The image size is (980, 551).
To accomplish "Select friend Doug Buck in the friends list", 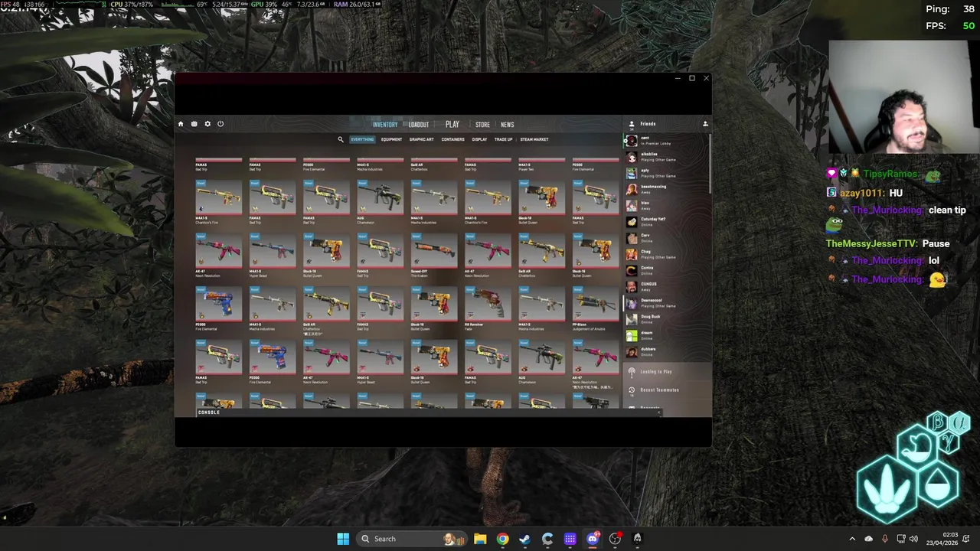I will pos(665,319).
